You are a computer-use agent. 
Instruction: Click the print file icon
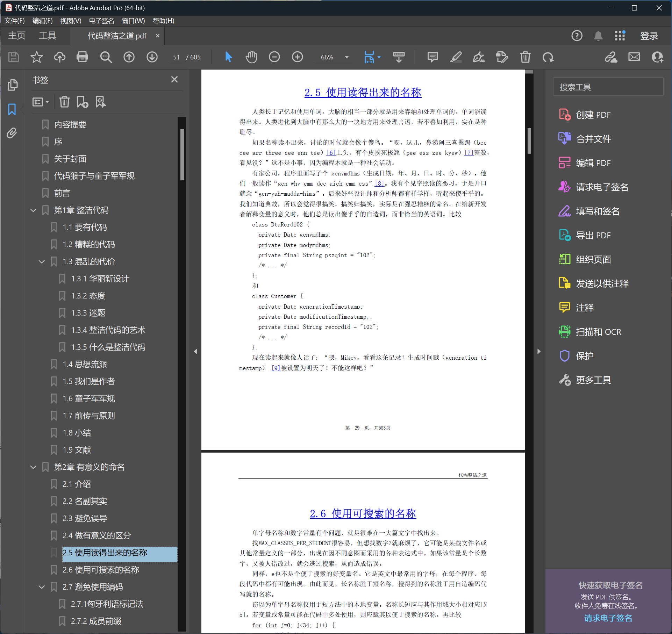82,57
